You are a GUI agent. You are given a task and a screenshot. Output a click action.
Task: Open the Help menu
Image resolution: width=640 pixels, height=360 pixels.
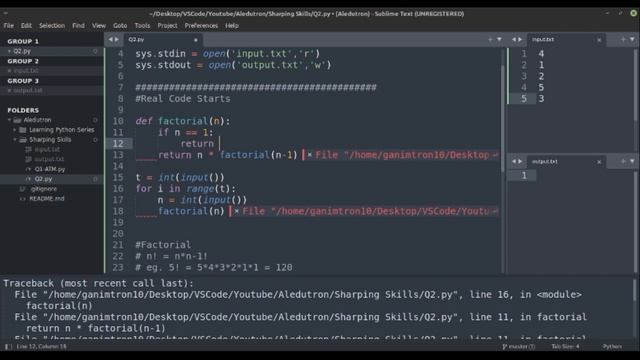[x=232, y=26]
